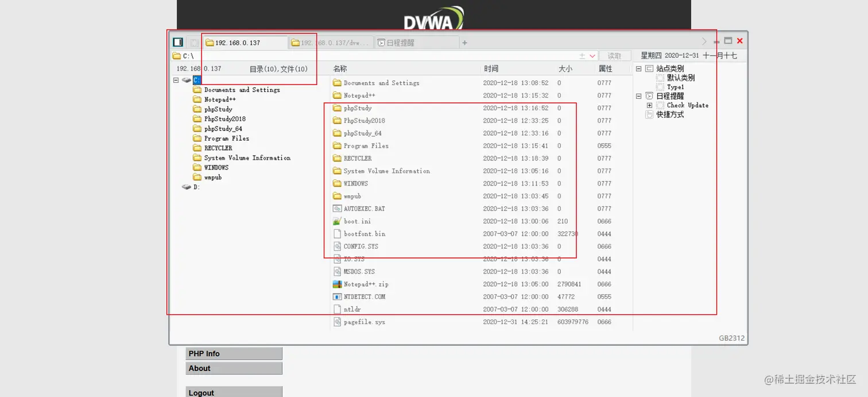
Task: Click the Type1 item icon
Action: (660, 87)
